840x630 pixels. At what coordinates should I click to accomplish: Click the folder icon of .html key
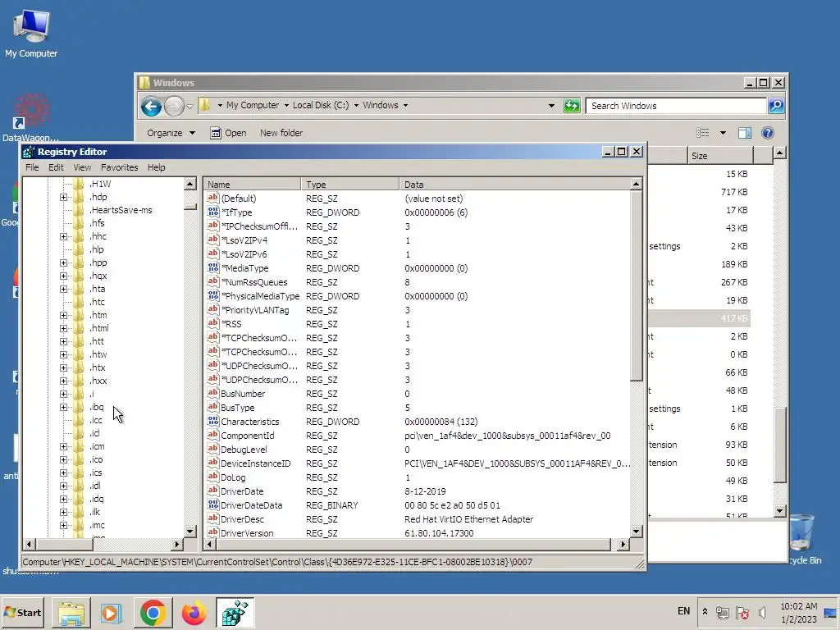tap(79, 328)
